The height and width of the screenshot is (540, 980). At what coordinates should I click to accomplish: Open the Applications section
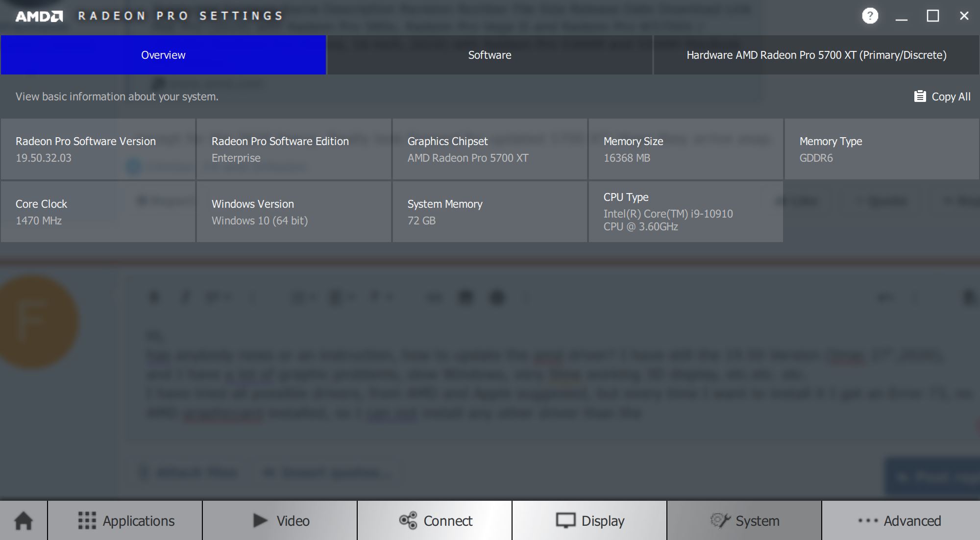click(125, 520)
